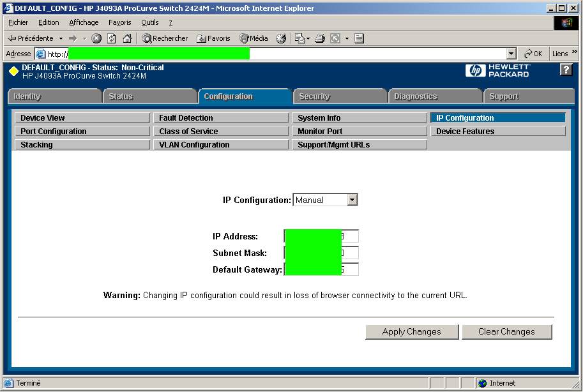Click the page icon in address bar
The image size is (583, 392).
(x=40, y=54)
